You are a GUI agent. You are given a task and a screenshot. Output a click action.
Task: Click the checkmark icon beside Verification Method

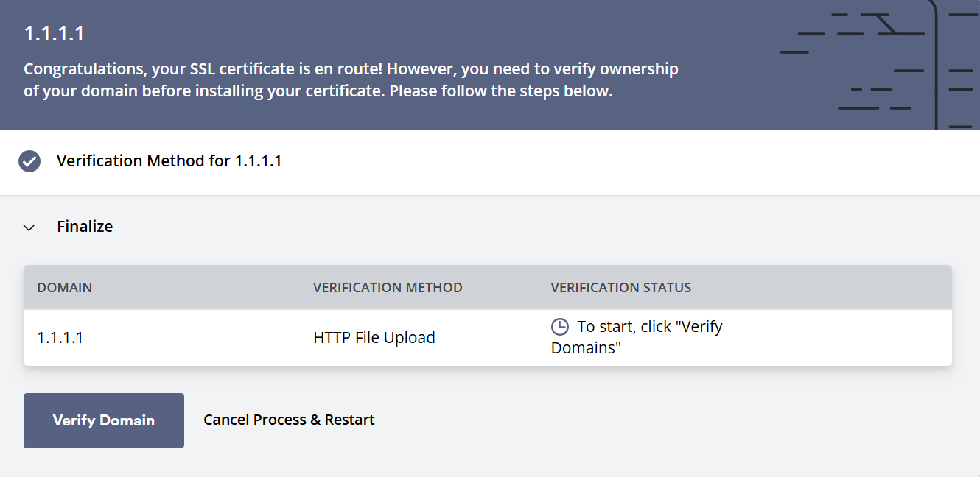coord(29,160)
